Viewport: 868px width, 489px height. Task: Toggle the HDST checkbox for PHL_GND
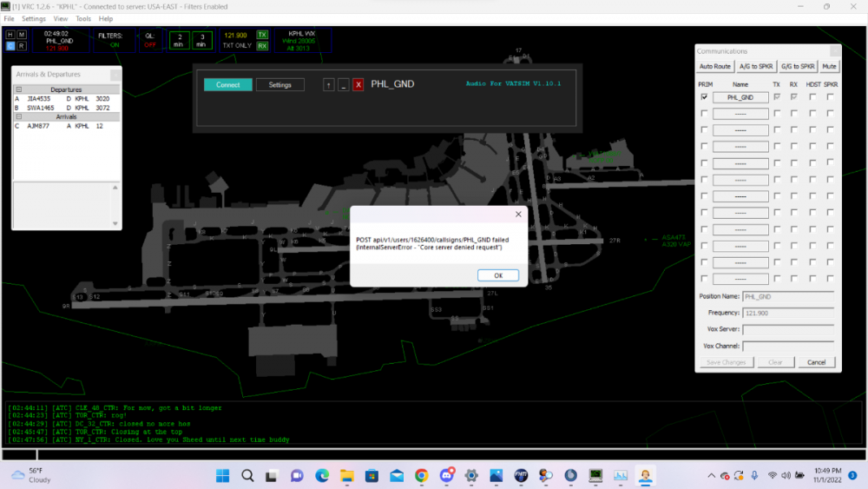pyautogui.click(x=812, y=97)
